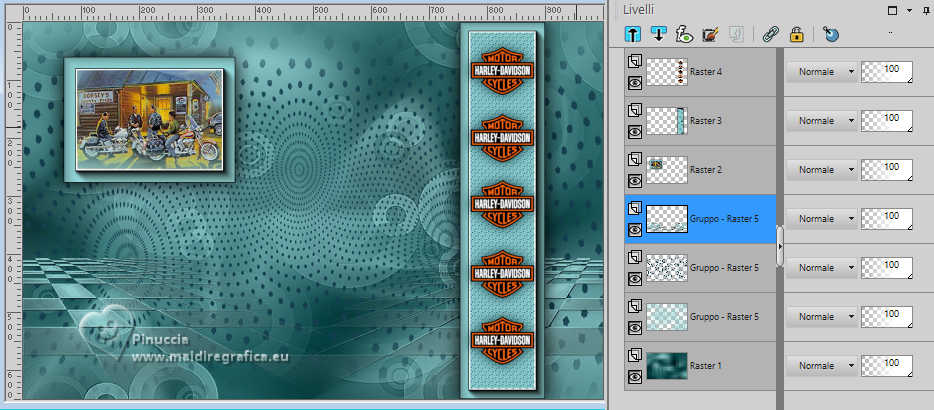Toggle layer effects visibility (f-eye icon)
Viewport: 934px width, 410px height.
[x=684, y=35]
